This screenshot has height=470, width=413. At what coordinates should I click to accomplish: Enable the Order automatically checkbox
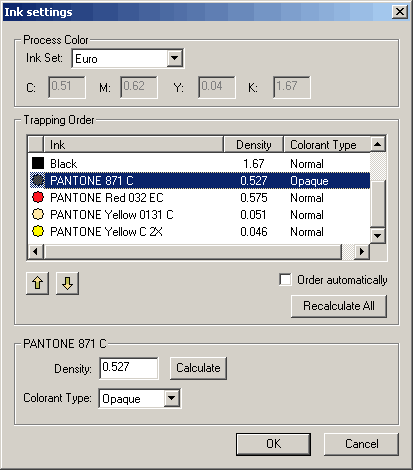click(285, 279)
